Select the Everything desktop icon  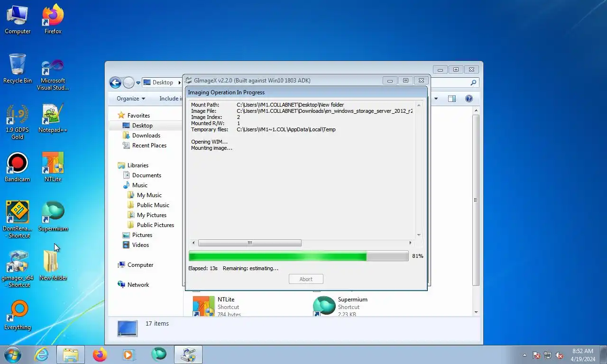pos(18,316)
